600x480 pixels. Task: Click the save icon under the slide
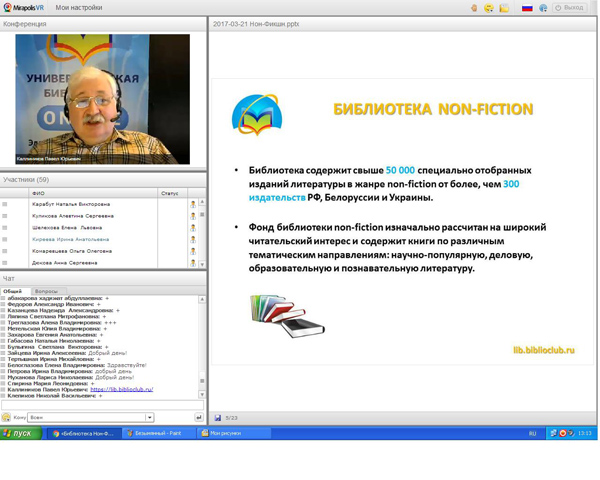coord(218,418)
